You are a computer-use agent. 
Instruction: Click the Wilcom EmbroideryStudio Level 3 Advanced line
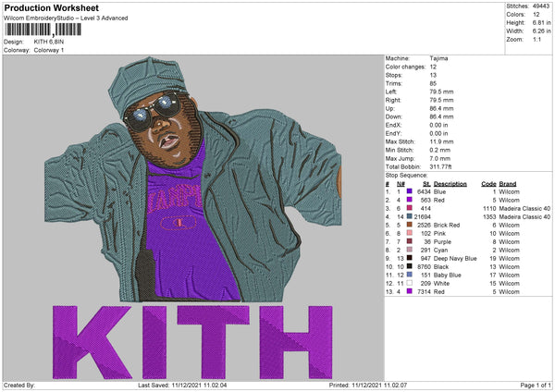pyautogui.click(x=66, y=18)
